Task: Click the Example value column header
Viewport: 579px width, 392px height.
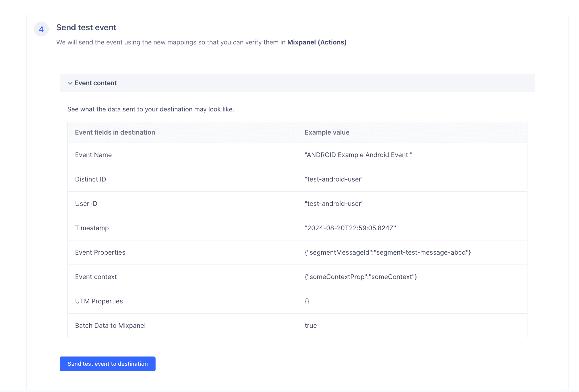Action: (x=327, y=132)
